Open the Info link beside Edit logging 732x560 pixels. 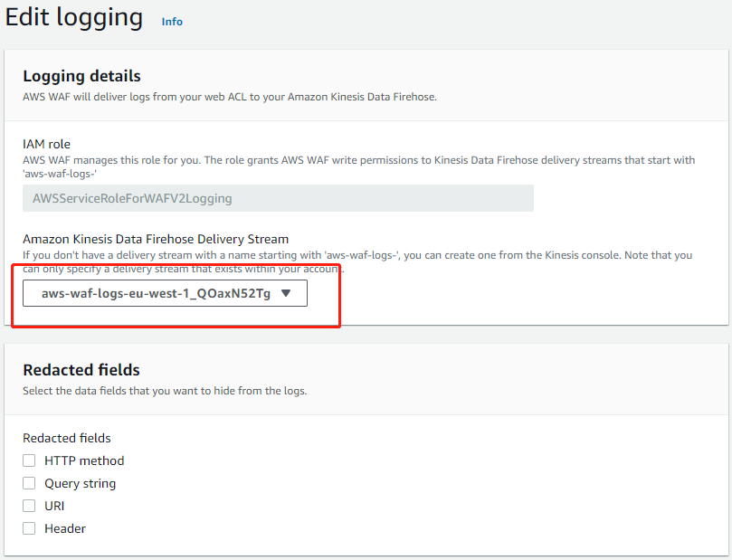tap(172, 22)
